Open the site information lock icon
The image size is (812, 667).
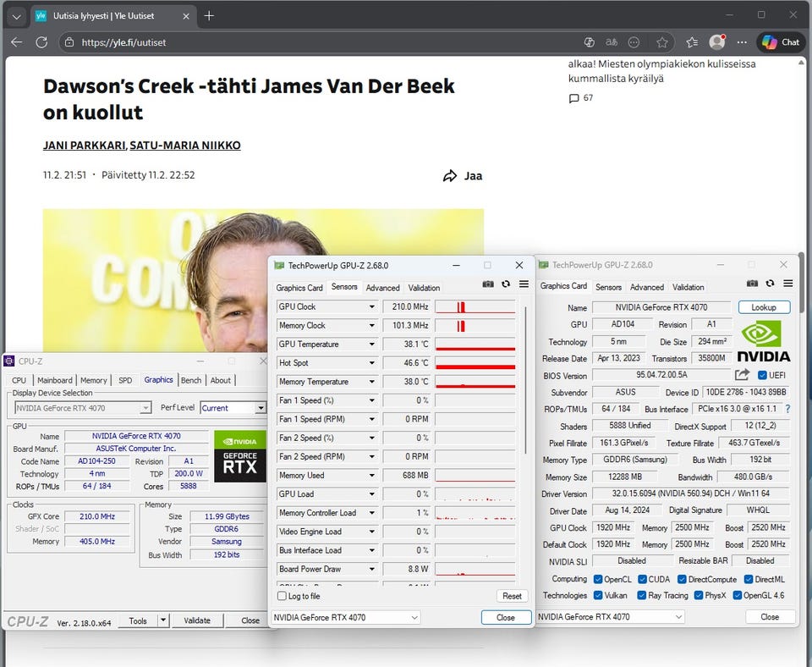[69, 42]
